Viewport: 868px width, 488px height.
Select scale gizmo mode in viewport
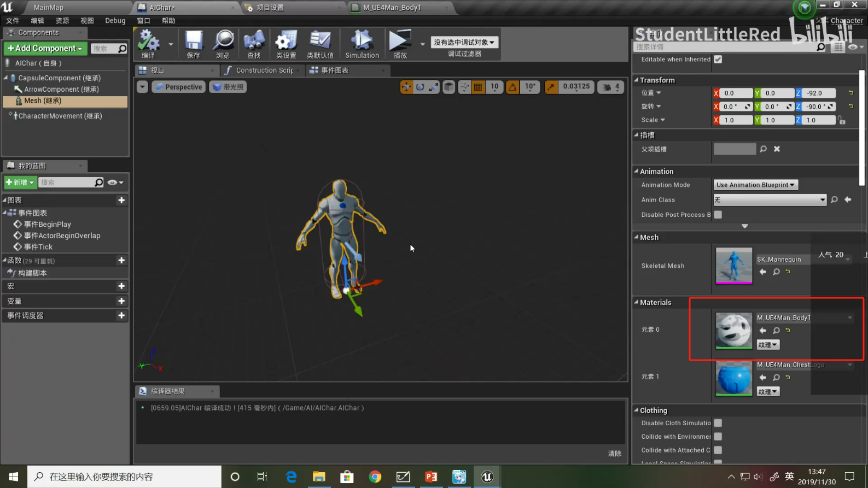[433, 87]
